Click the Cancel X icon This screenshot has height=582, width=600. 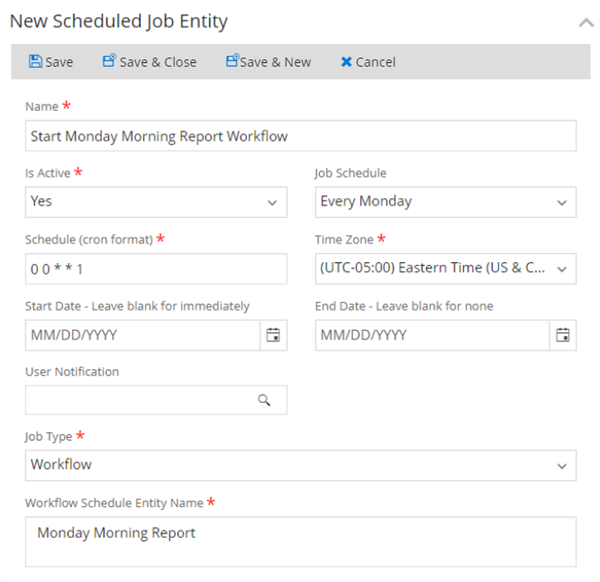[x=346, y=62]
